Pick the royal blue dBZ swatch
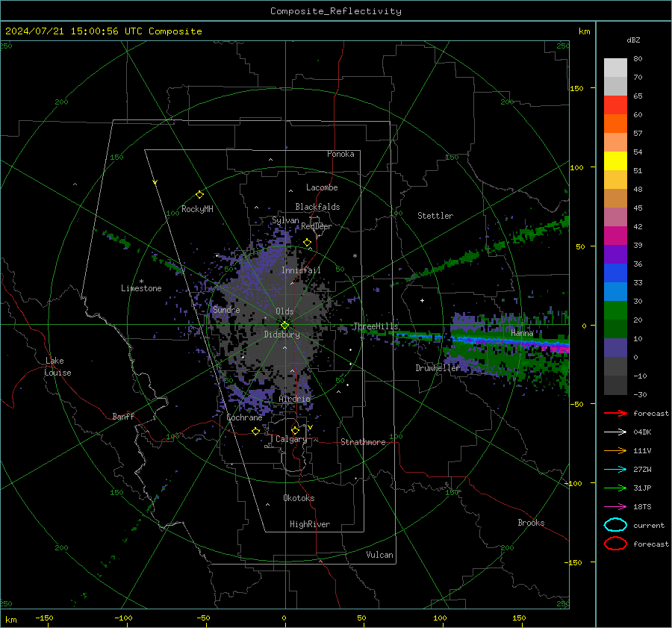This screenshot has width=672, height=628. [x=615, y=273]
